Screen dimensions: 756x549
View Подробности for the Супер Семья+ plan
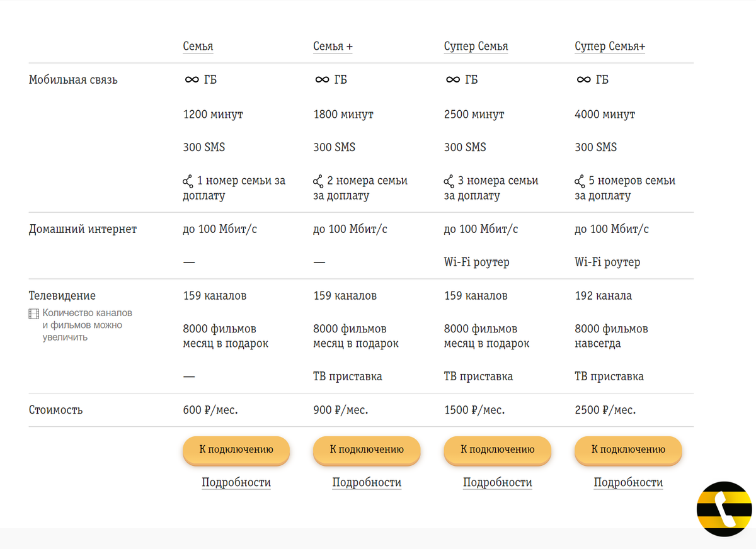[628, 483]
